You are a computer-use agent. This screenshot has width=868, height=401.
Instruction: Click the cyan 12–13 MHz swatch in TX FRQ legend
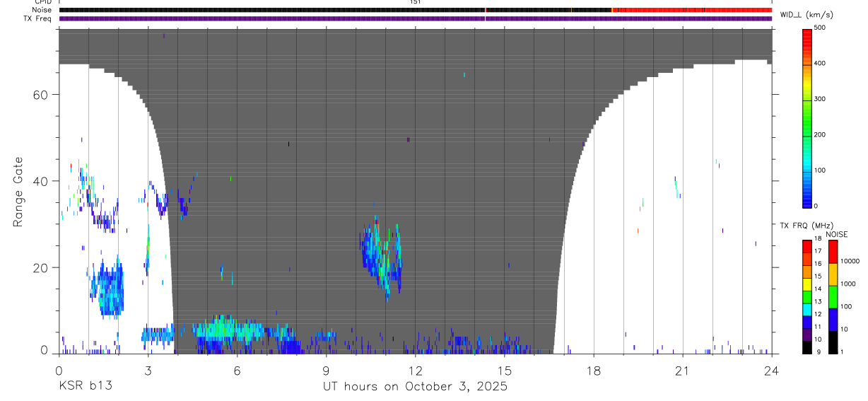pos(807,309)
